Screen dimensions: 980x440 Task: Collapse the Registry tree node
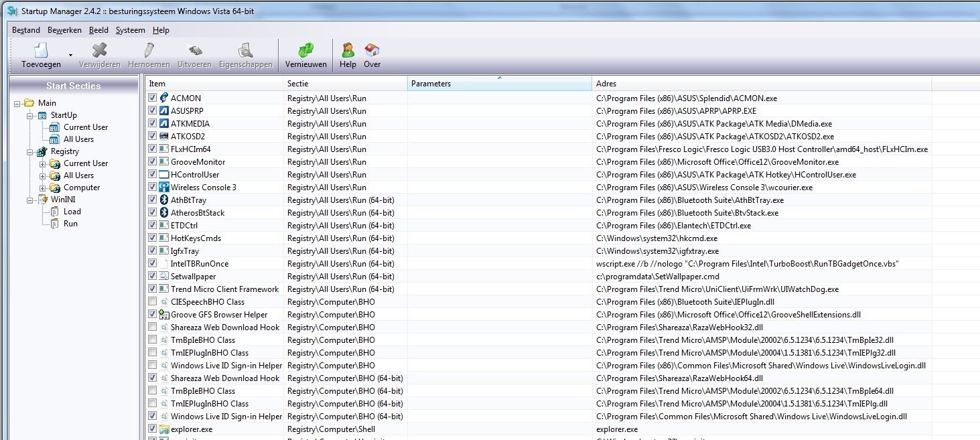coord(30,151)
